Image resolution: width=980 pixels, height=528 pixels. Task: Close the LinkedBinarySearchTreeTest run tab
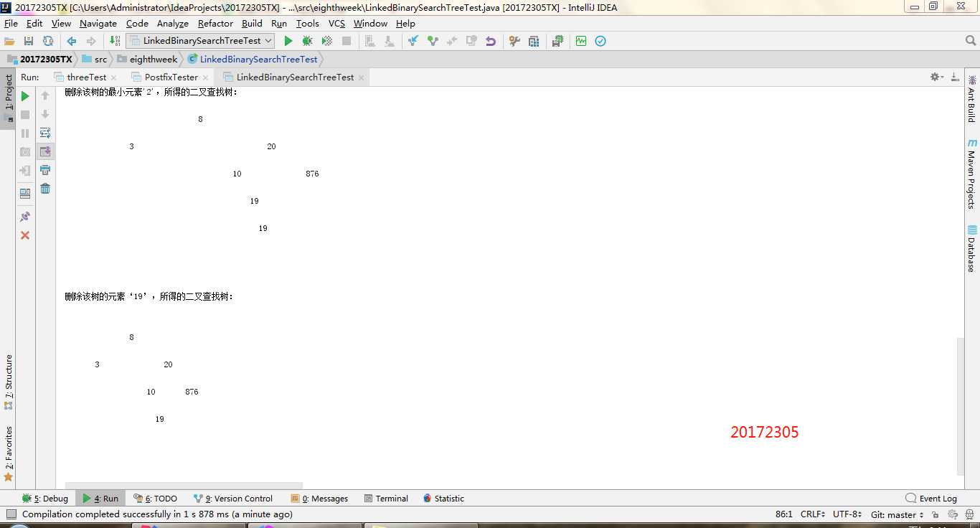(361, 77)
